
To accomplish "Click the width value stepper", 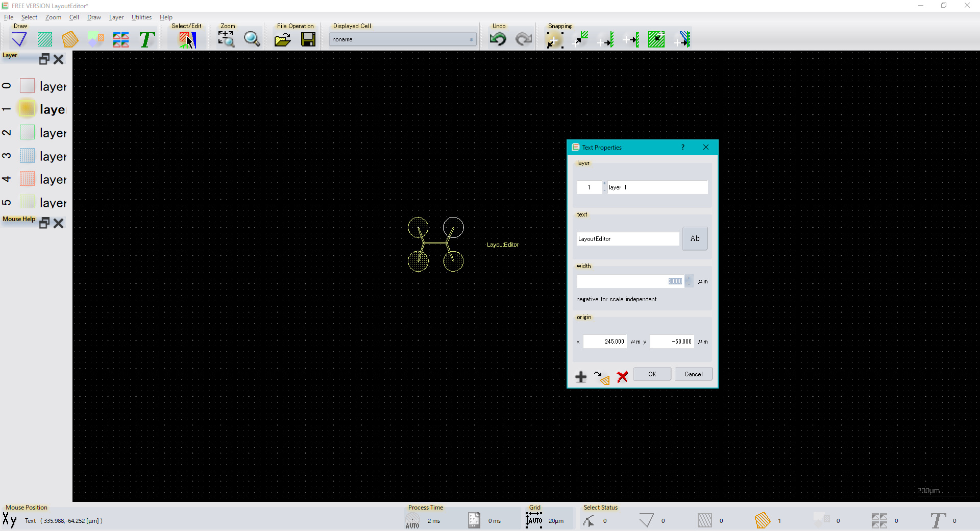I will [689, 281].
